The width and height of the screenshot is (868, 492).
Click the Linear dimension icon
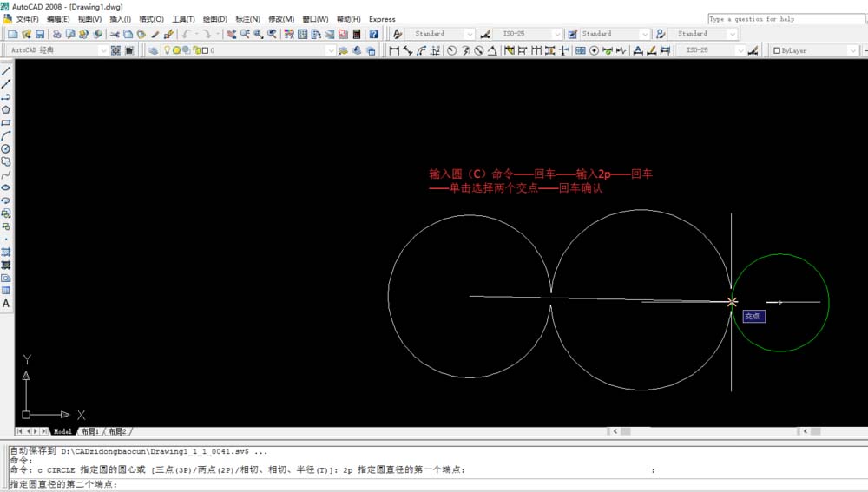coord(394,50)
